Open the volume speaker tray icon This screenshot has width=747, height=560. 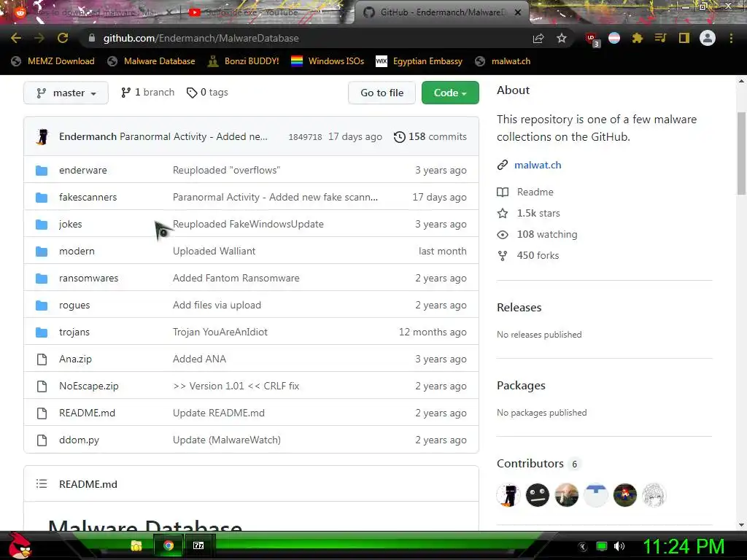[619, 546]
